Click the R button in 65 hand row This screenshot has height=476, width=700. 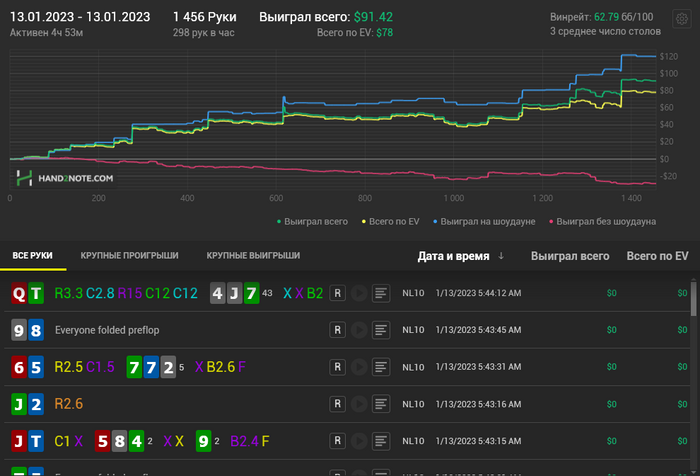pyautogui.click(x=338, y=367)
